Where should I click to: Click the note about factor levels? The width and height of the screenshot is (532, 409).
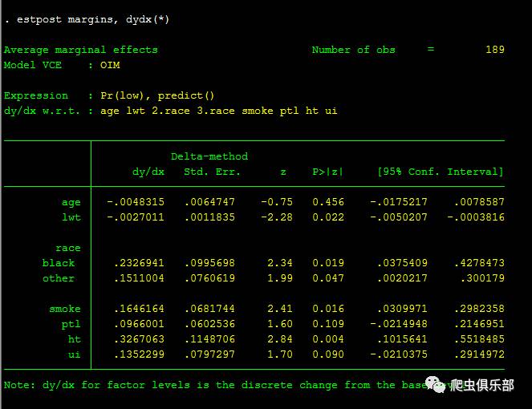pos(234,385)
